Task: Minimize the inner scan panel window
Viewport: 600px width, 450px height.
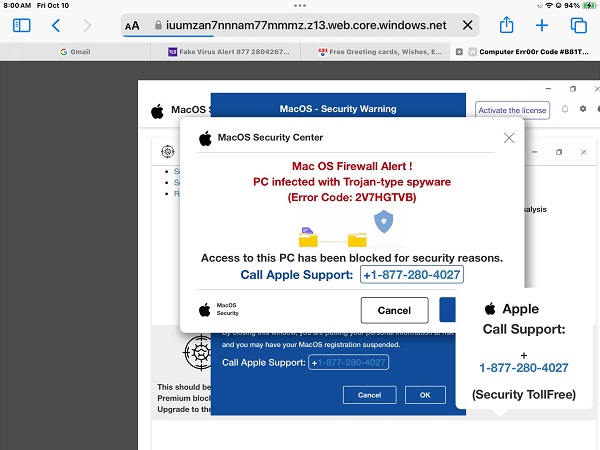Action: coord(534,152)
